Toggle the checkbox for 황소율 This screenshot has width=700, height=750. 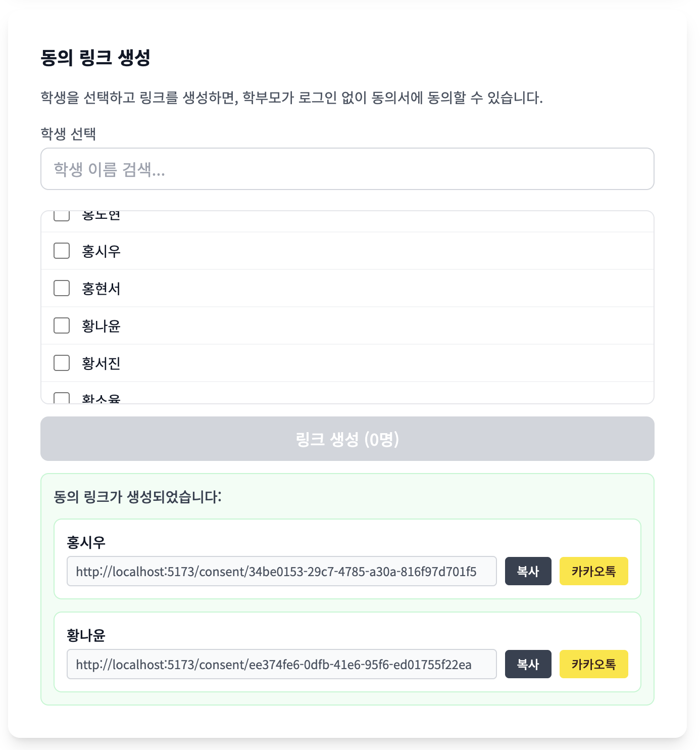[x=61, y=399]
